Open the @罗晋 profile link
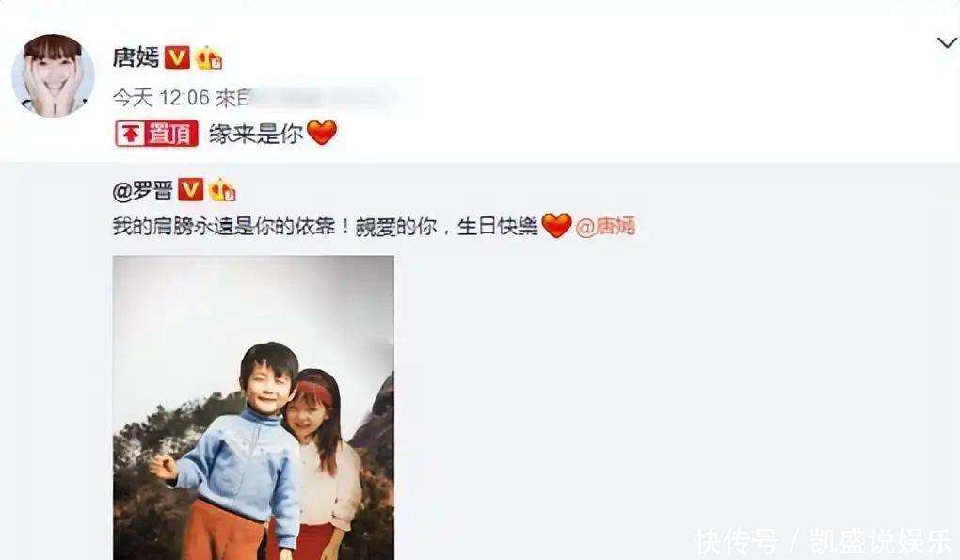960x560 pixels. tap(143, 191)
